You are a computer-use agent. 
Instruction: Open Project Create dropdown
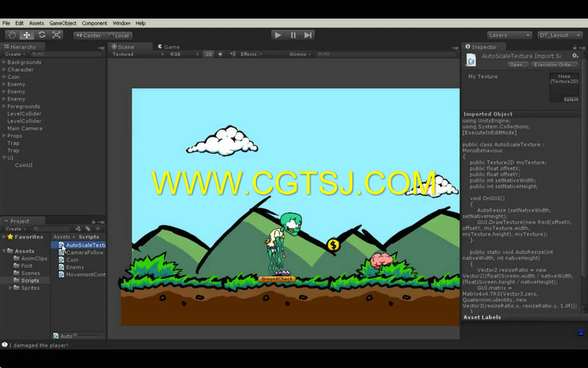15,229
